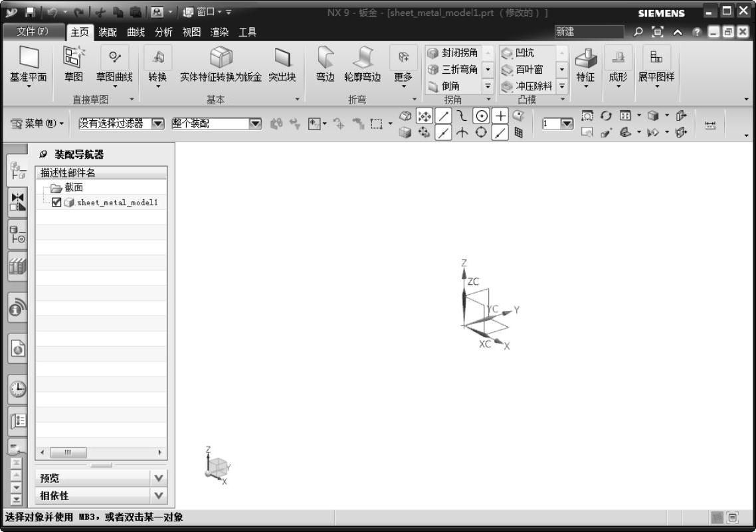
Task: Open the history clock sidebar tab
Action: 18,389
